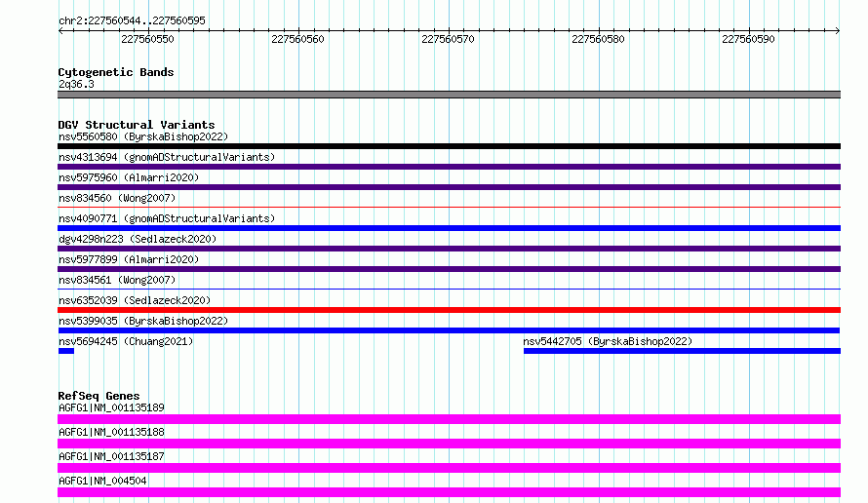Click the purple dgv4298n223 variant bar
This screenshot has height=503, width=868.
click(x=449, y=249)
